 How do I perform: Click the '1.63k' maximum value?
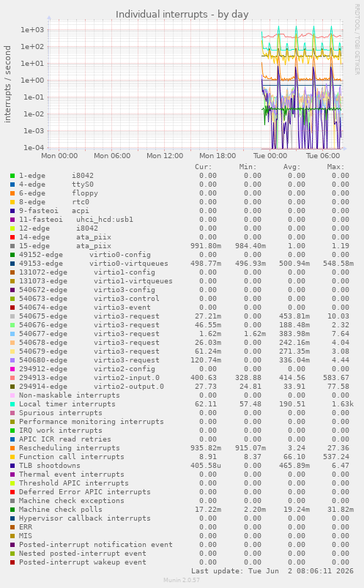pos(343,404)
